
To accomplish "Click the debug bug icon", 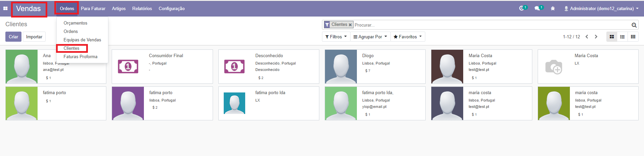I will [553, 8].
